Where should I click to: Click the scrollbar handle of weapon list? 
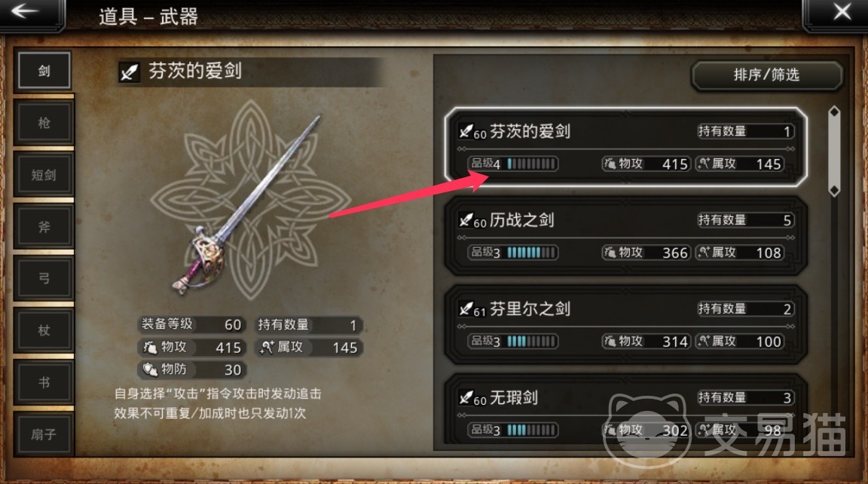834,152
